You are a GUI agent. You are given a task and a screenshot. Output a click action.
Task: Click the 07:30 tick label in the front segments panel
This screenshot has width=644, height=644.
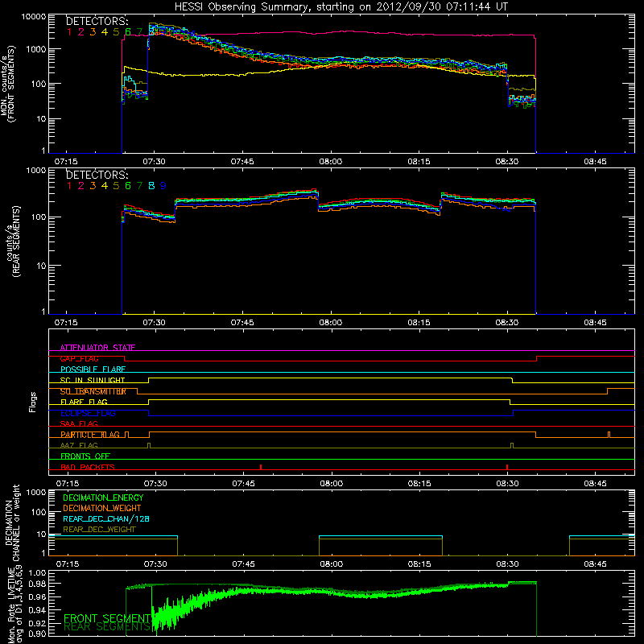154,162
